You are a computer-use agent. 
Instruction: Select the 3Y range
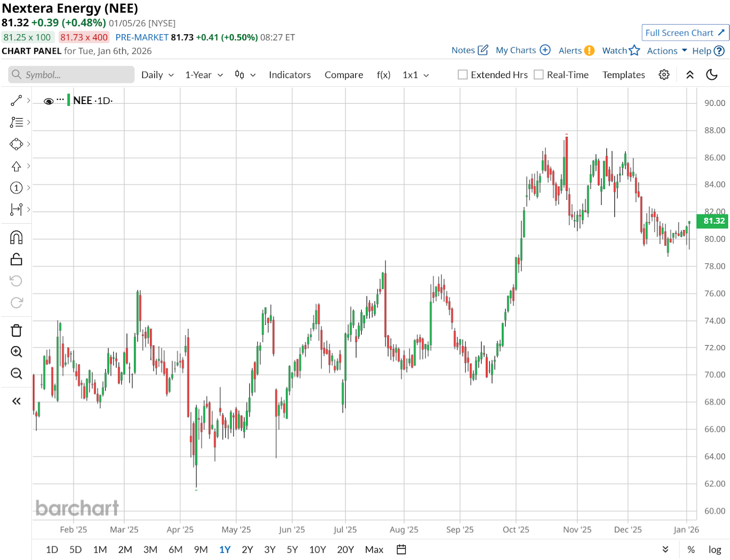(x=270, y=550)
